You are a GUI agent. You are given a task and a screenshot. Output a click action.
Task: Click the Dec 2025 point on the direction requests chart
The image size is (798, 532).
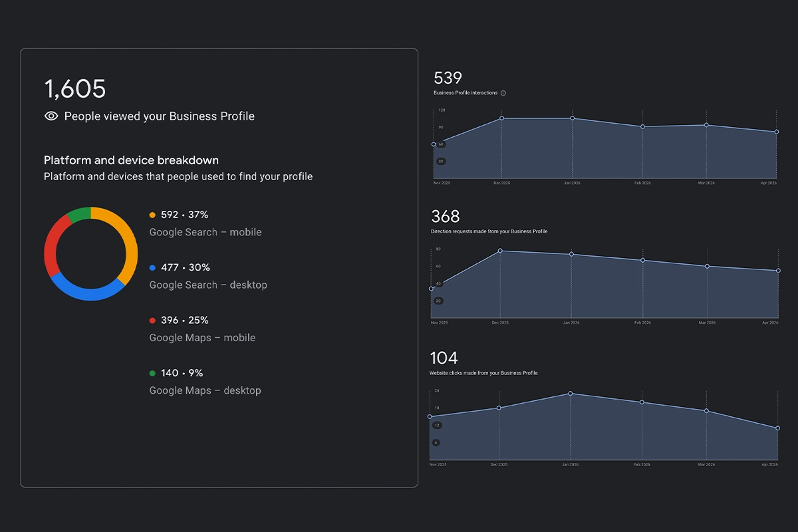tap(500, 251)
